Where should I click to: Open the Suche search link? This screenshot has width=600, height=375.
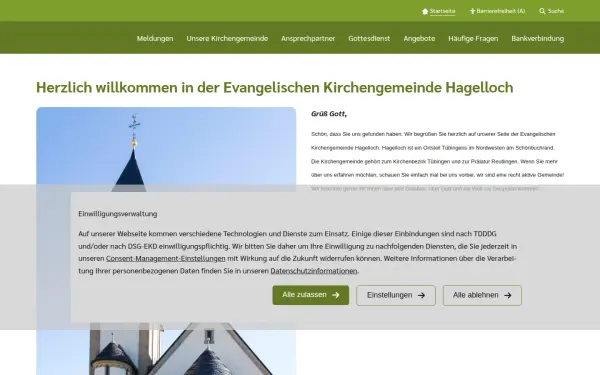tap(556, 11)
